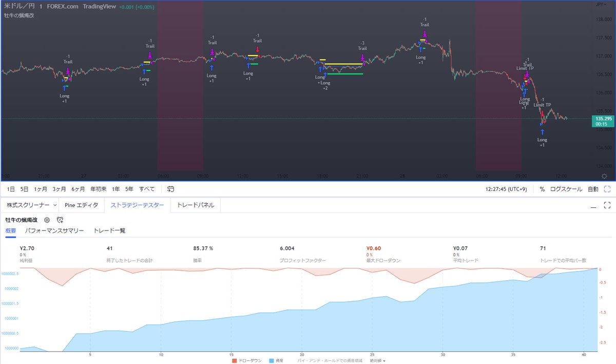Switch to ストラテジーテスター tab
Image resolution: width=616 pixels, height=364 pixels.
137,205
